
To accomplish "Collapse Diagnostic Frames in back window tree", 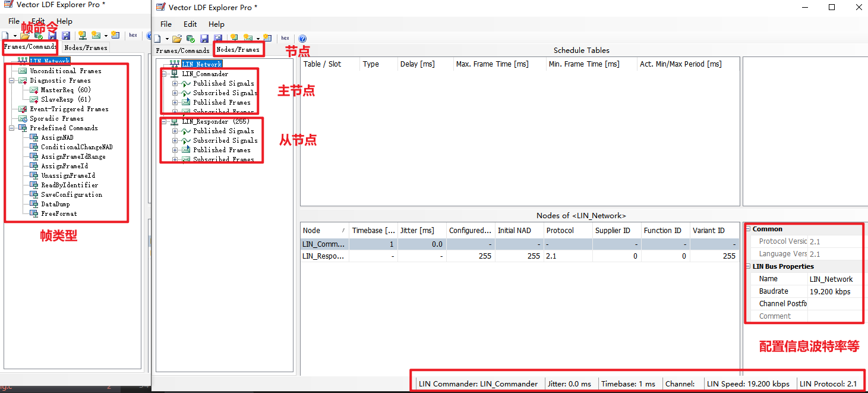I will click(x=12, y=80).
